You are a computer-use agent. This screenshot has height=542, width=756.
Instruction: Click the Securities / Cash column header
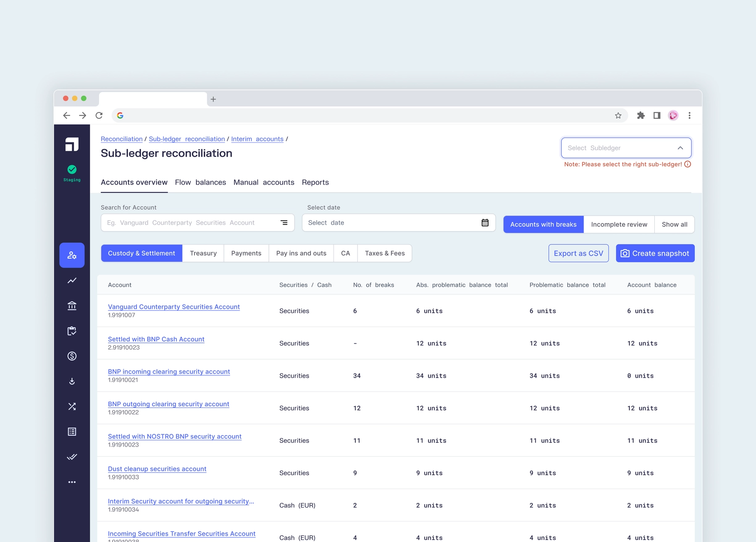[x=305, y=285]
